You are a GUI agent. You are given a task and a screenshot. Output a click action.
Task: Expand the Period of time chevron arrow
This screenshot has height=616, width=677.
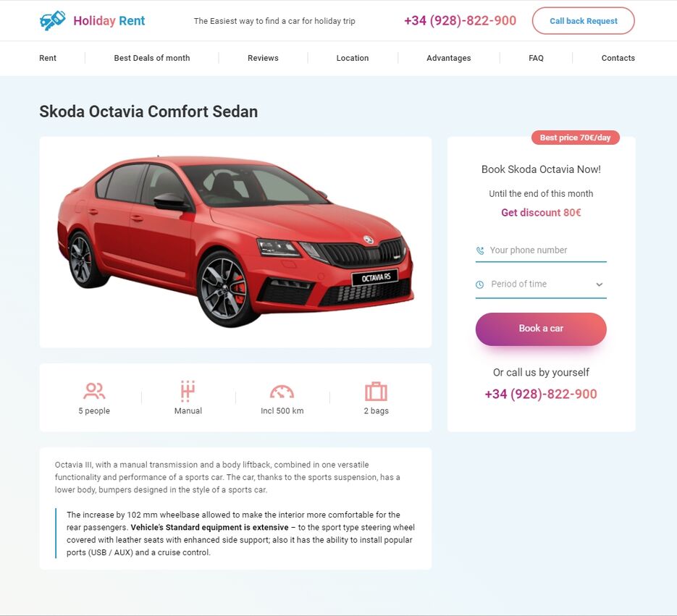[600, 284]
